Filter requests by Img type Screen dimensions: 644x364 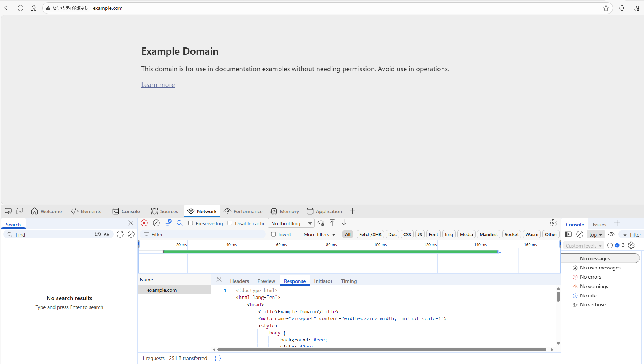point(449,234)
